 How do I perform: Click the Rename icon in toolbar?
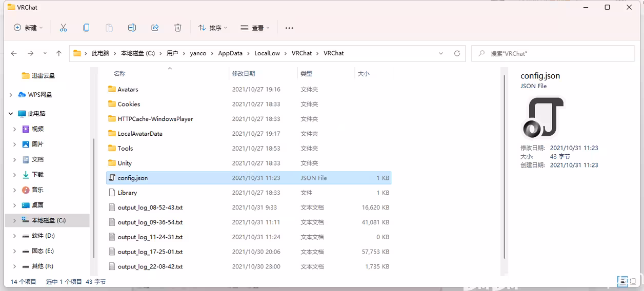coord(132,28)
